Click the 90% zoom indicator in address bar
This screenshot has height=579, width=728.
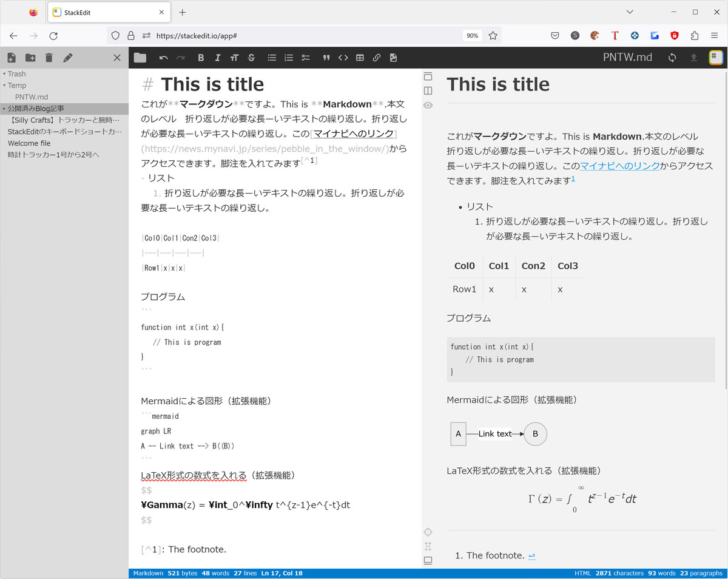click(x=471, y=36)
